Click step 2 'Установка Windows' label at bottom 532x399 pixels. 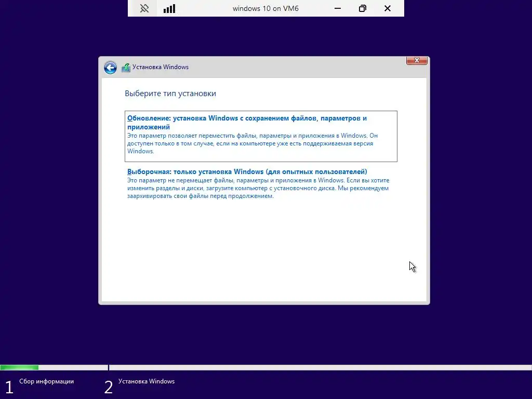(147, 381)
